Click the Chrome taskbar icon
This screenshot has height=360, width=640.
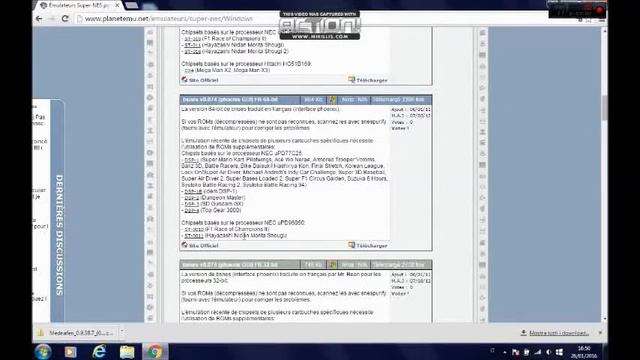155,351
